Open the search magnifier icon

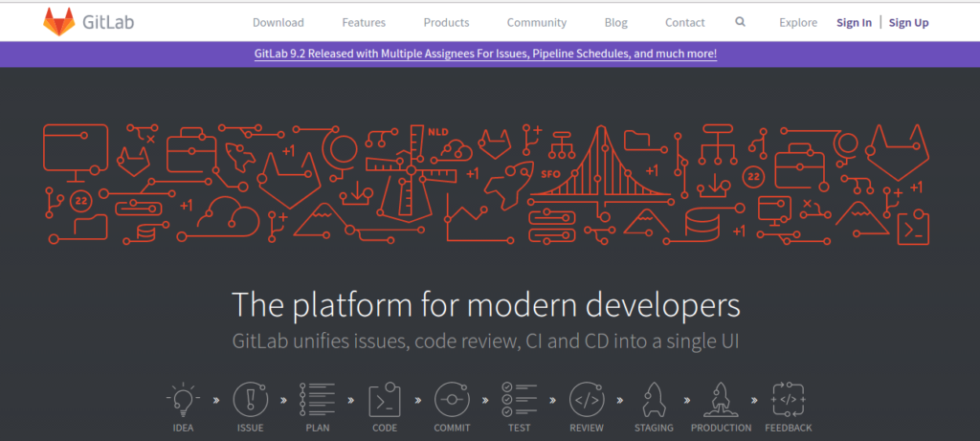[x=741, y=22]
